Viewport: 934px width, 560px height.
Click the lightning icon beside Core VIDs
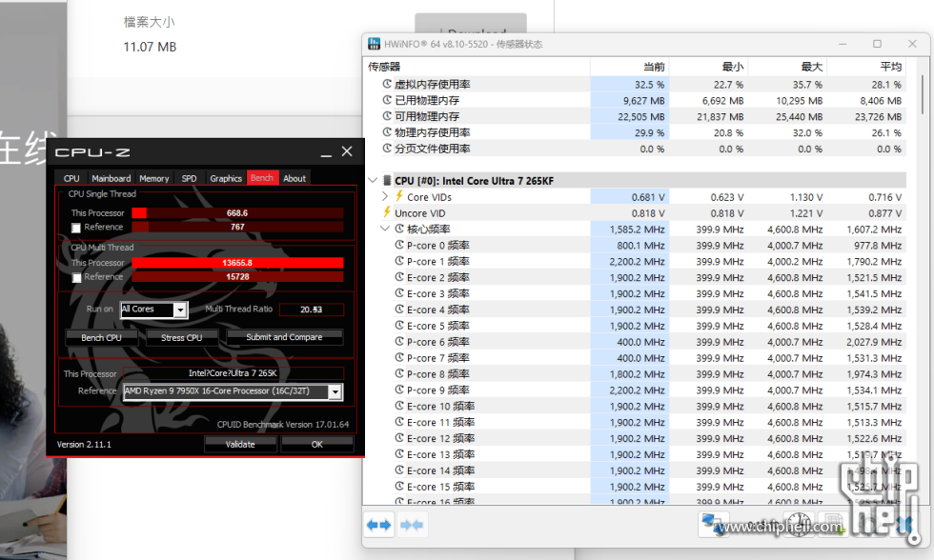[x=399, y=196]
